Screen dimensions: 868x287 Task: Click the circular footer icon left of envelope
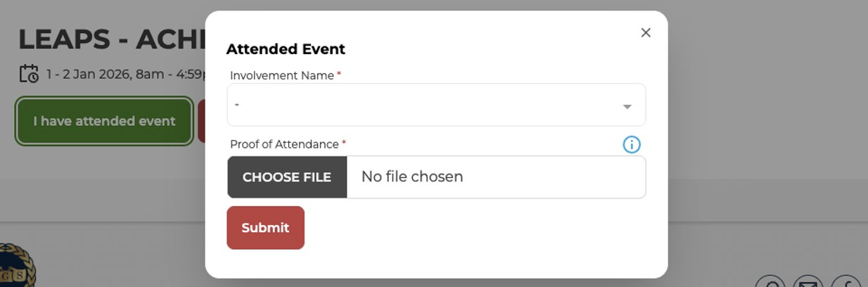click(x=770, y=283)
